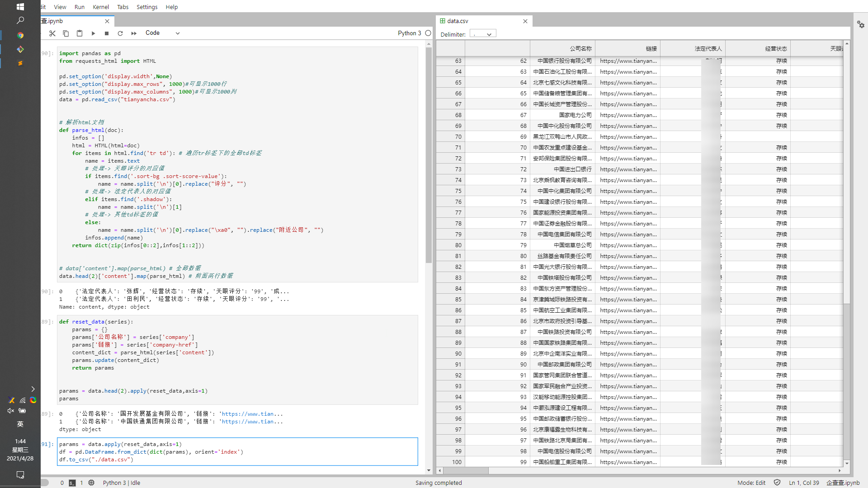The image size is (868, 488).
Task: Click the Python 3 kernel status circle
Action: coord(428,33)
